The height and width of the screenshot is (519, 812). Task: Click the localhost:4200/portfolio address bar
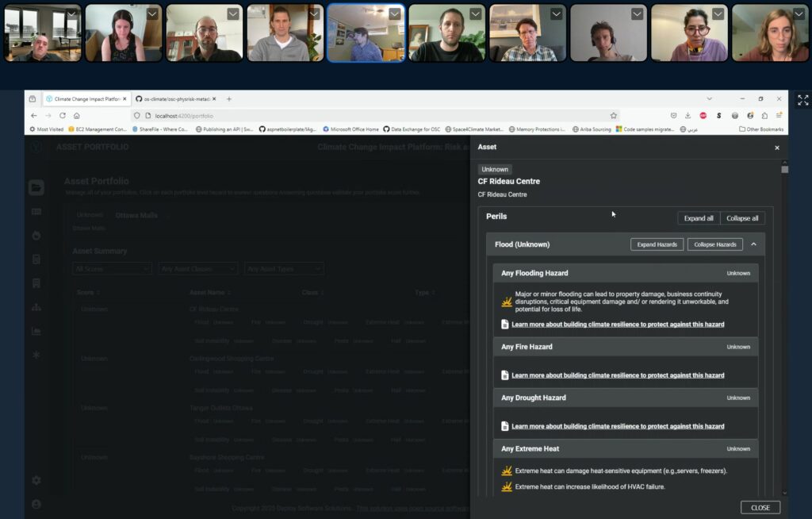[x=375, y=116]
